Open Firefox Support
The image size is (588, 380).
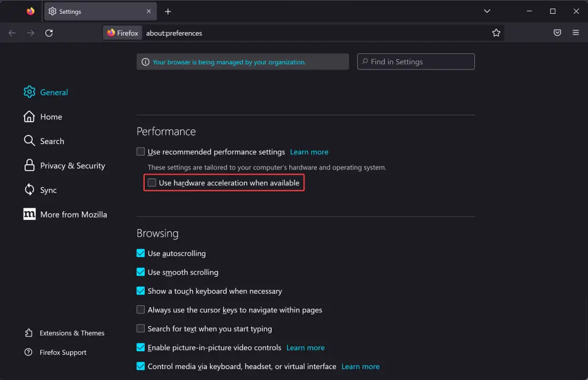coord(63,352)
